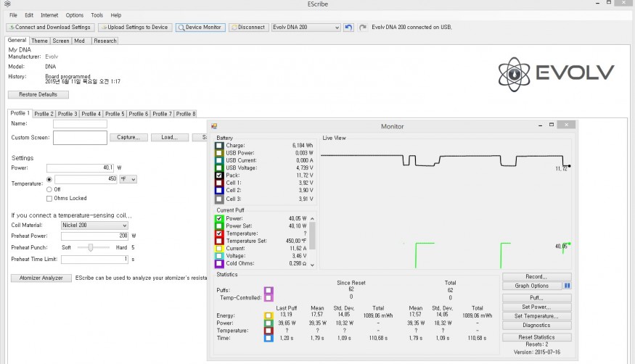Viewport: 635px width, 364px height.
Task: Click the pause icon beside Graph Options
Action: pos(567,286)
